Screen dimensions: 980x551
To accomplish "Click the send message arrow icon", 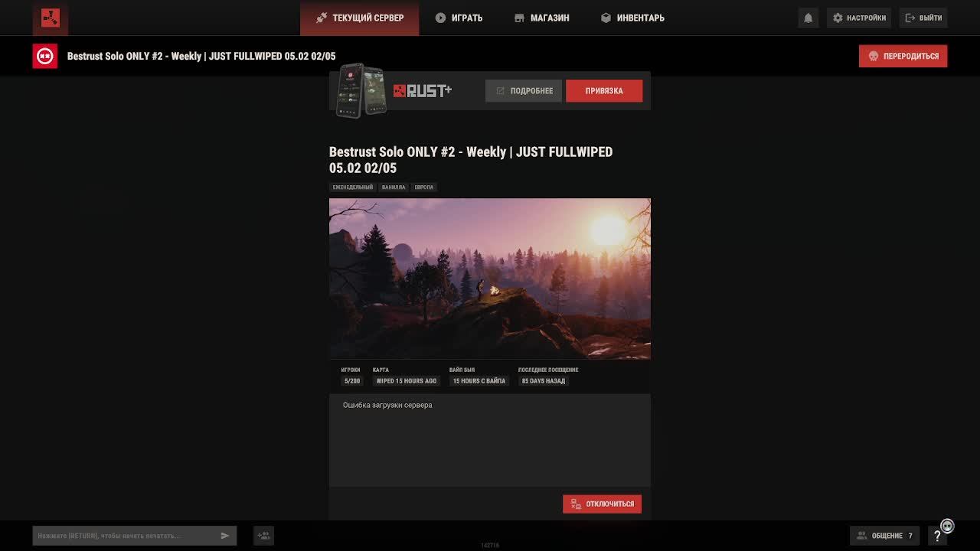I will pyautogui.click(x=225, y=536).
